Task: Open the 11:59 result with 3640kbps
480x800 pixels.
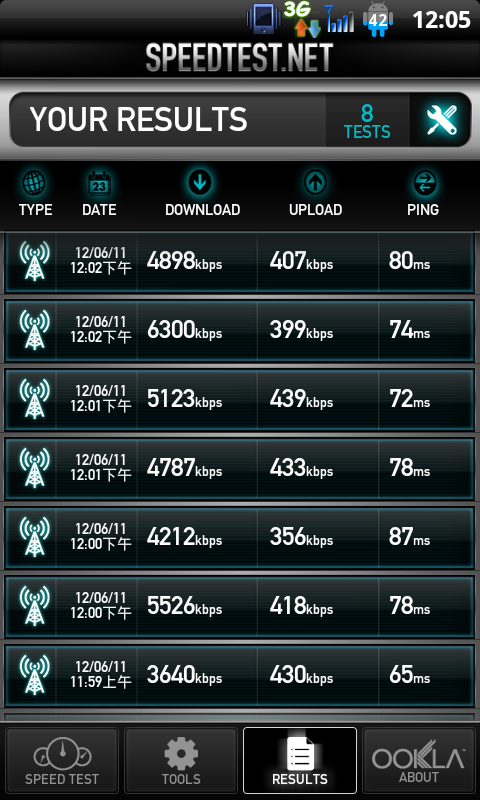Action: point(240,676)
